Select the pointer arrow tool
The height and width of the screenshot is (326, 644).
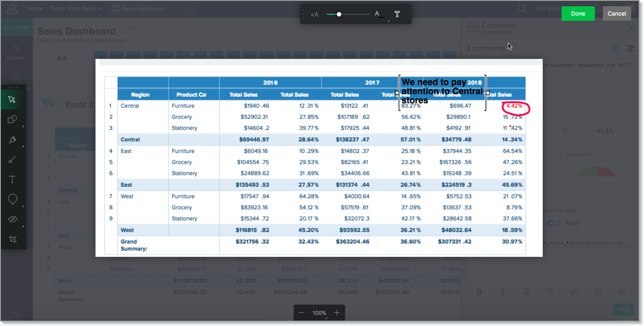pyautogui.click(x=12, y=99)
